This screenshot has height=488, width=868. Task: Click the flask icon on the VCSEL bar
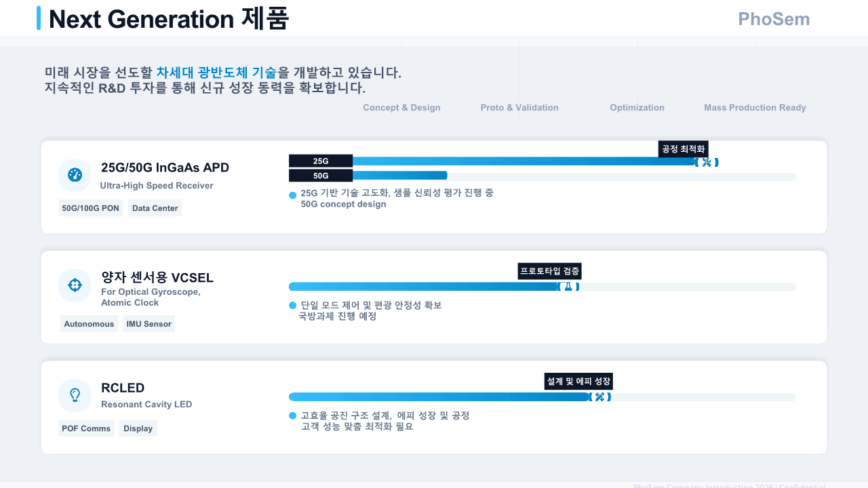tap(568, 287)
